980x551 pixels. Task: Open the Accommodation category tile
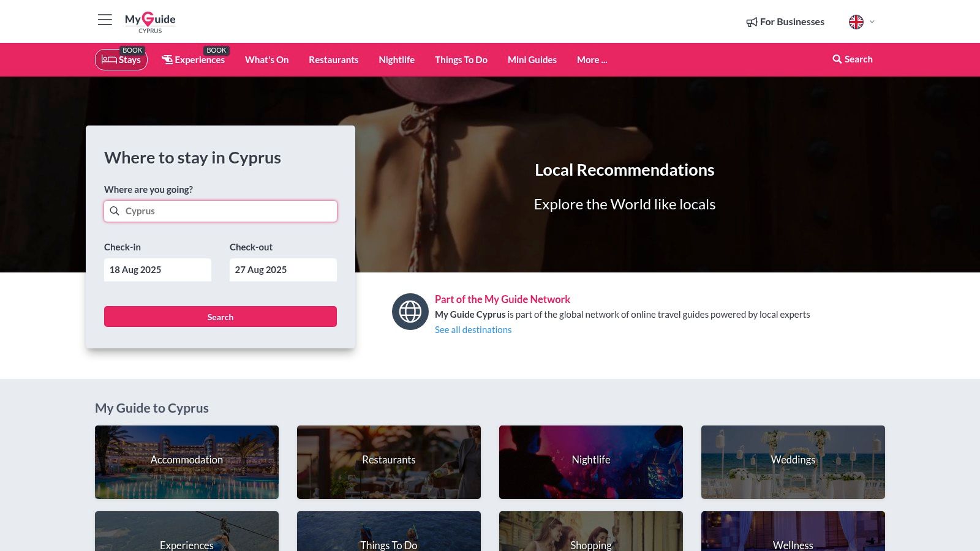tap(187, 462)
